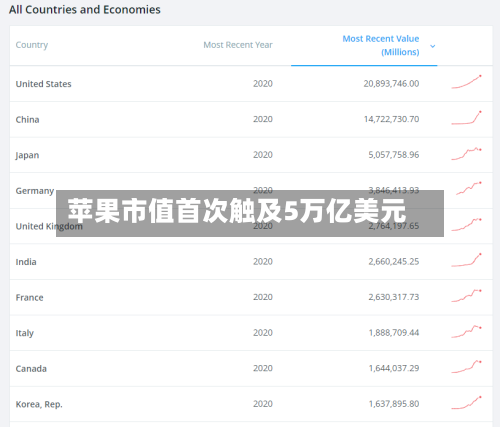Select the year 2020 in Japan row
Screen dimensions: 500x427
tap(263, 155)
